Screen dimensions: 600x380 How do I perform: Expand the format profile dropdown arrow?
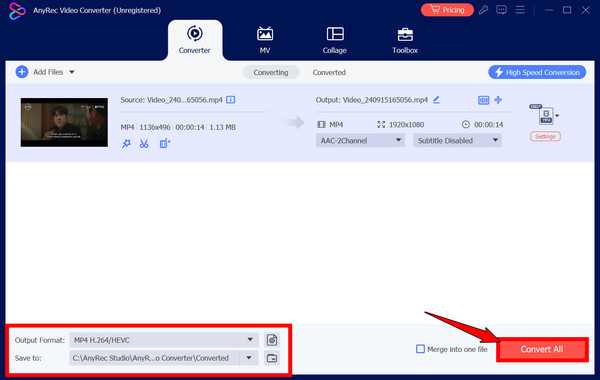tap(558, 116)
